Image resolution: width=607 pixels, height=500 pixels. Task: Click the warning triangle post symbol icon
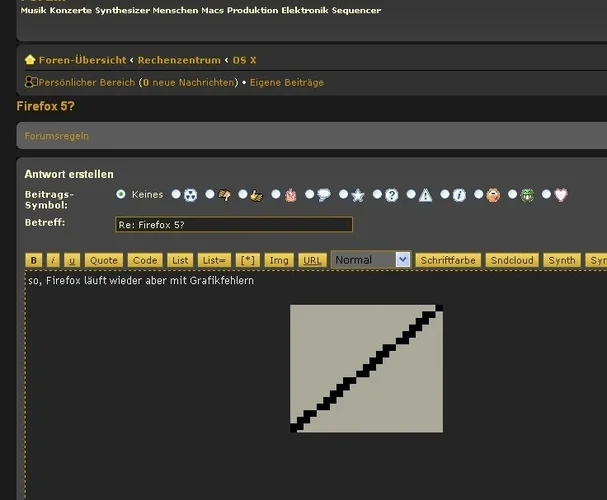(x=425, y=195)
